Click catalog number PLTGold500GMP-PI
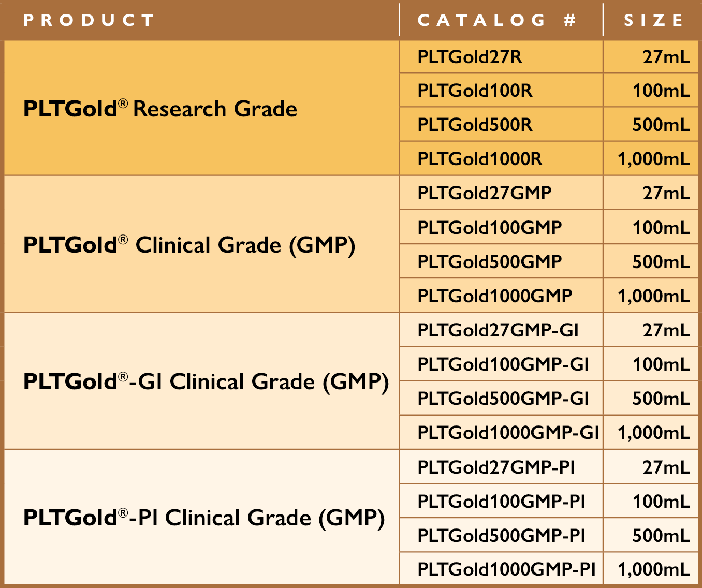The width and height of the screenshot is (702, 588). (501, 535)
